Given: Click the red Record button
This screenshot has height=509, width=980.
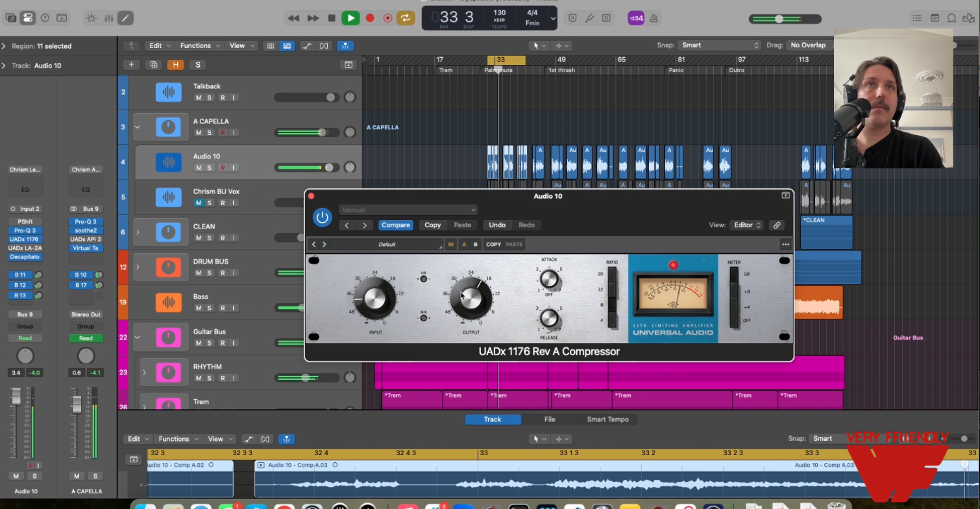Looking at the screenshot, I should click(x=370, y=18).
